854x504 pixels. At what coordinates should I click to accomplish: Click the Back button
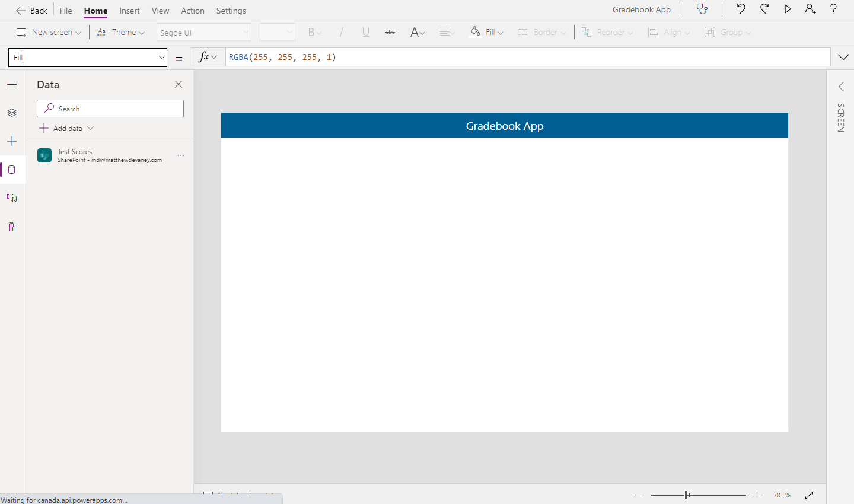[x=31, y=10]
